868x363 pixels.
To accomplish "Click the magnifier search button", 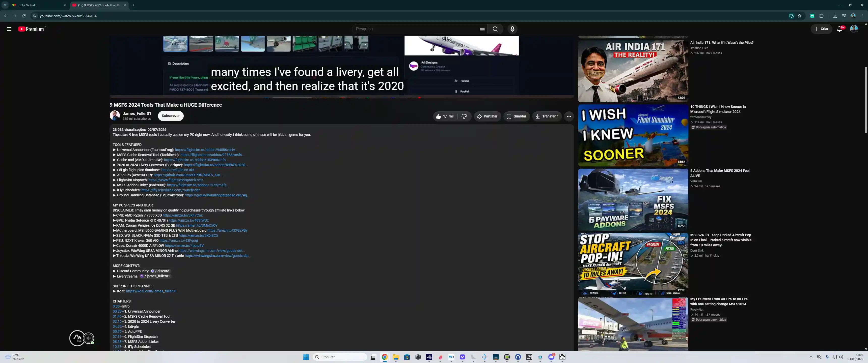I will (495, 29).
